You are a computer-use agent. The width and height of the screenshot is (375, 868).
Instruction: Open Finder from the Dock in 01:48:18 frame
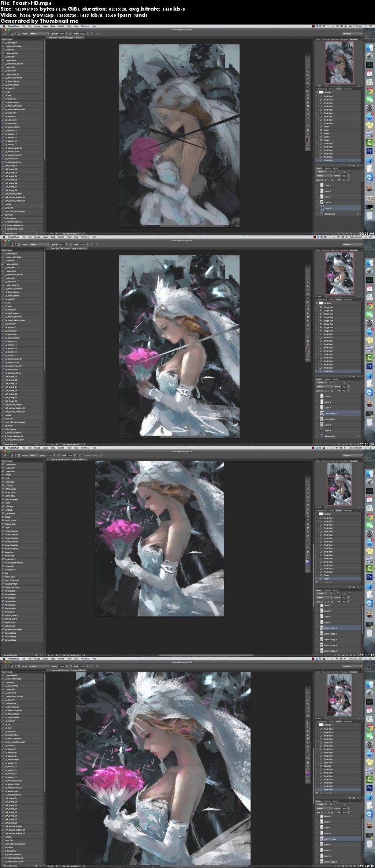coord(369,684)
